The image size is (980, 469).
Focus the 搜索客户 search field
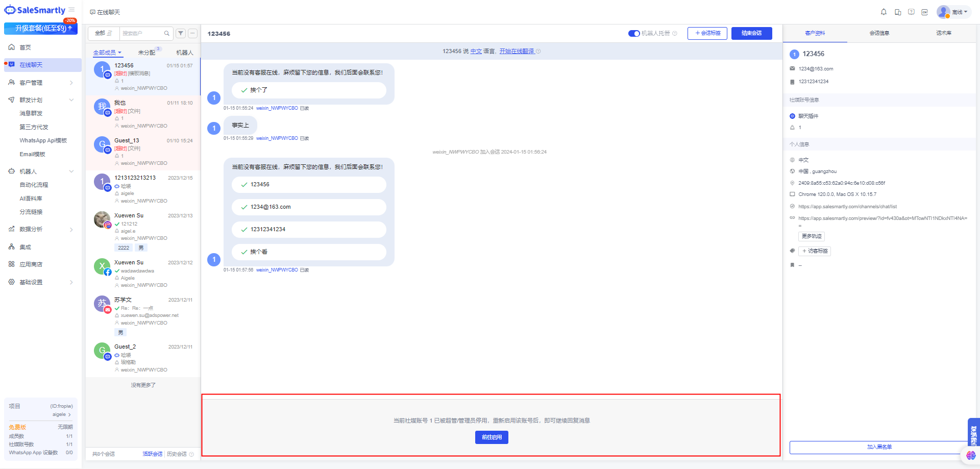click(142, 33)
